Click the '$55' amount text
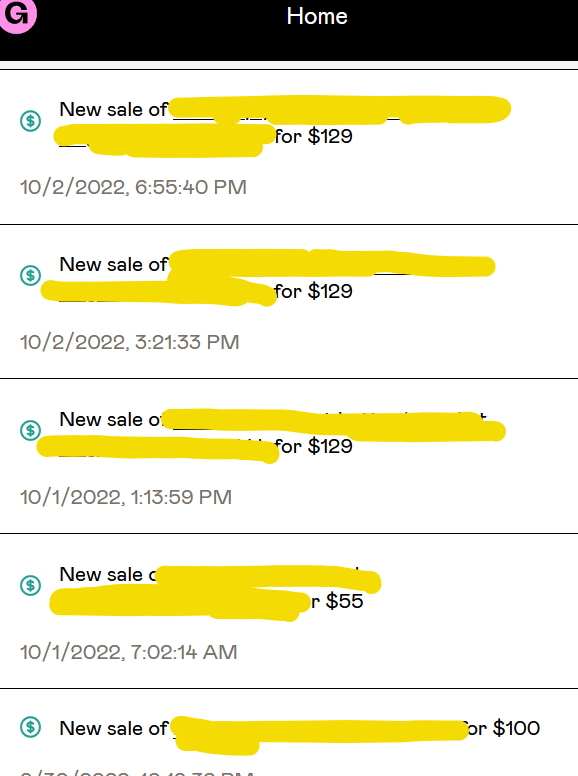The width and height of the screenshot is (578, 776). [344, 601]
